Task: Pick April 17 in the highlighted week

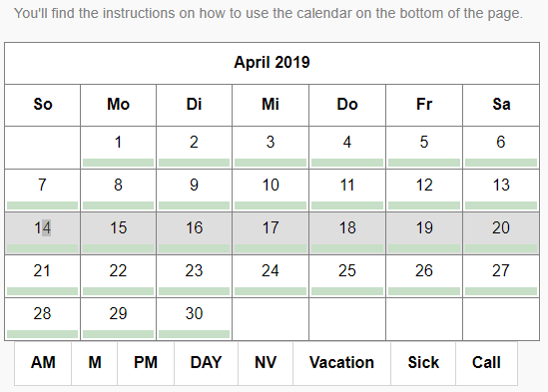Action: [x=271, y=233]
